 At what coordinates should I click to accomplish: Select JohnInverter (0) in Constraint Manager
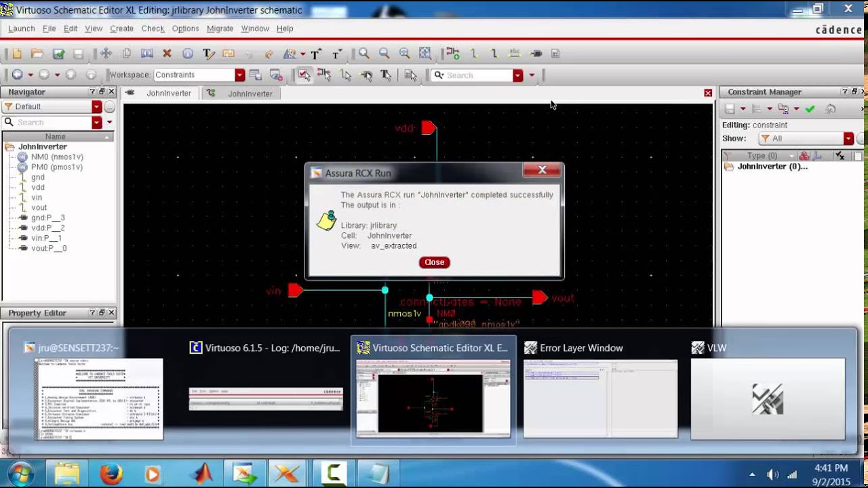click(772, 166)
